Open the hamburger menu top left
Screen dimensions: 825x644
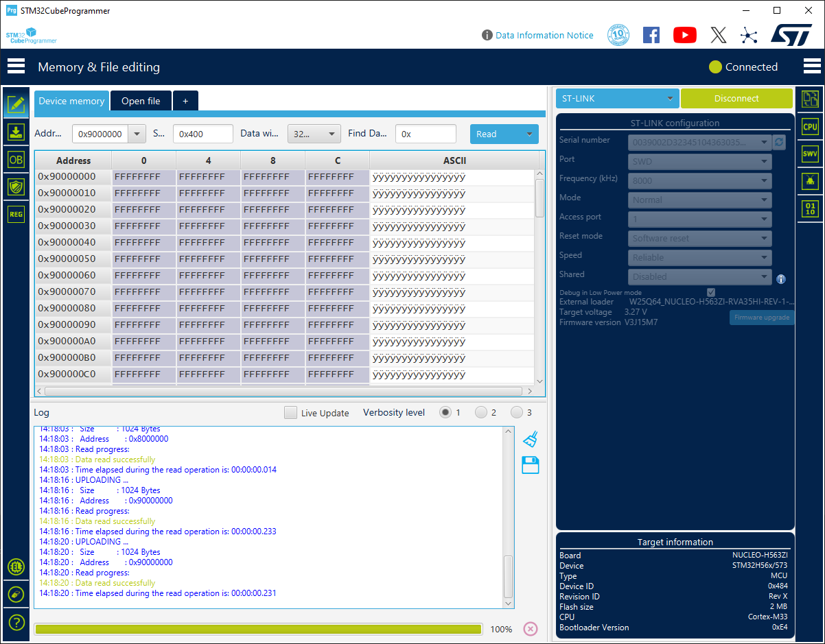pyautogui.click(x=16, y=66)
